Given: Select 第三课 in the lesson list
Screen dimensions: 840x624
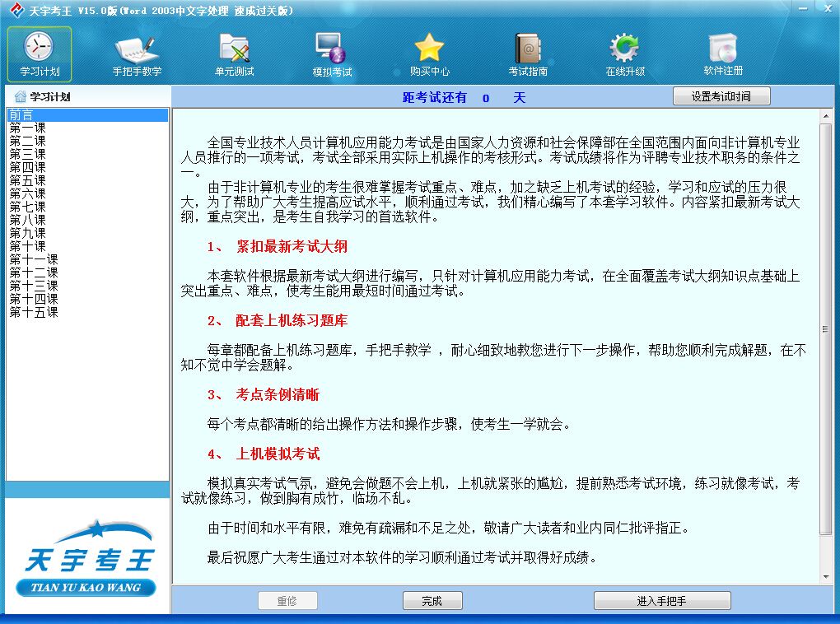Looking at the screenshot, I should click(x=87, y=154).
